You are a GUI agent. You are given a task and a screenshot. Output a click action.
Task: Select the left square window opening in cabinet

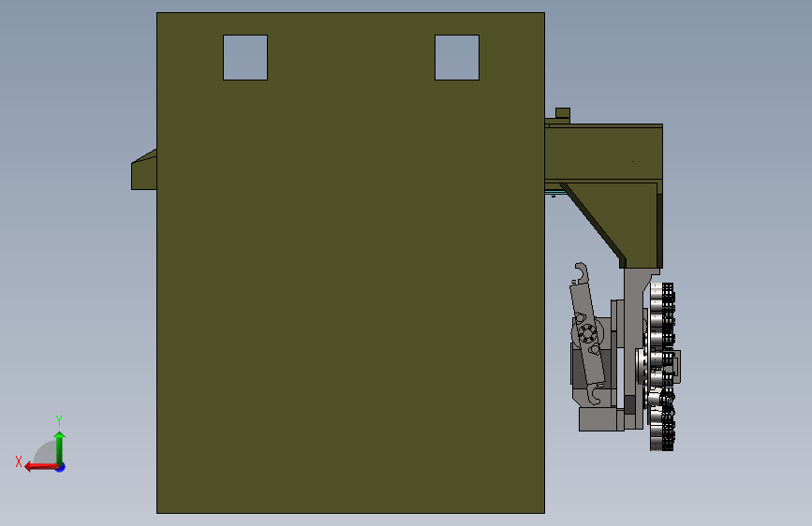pos(245,57)
